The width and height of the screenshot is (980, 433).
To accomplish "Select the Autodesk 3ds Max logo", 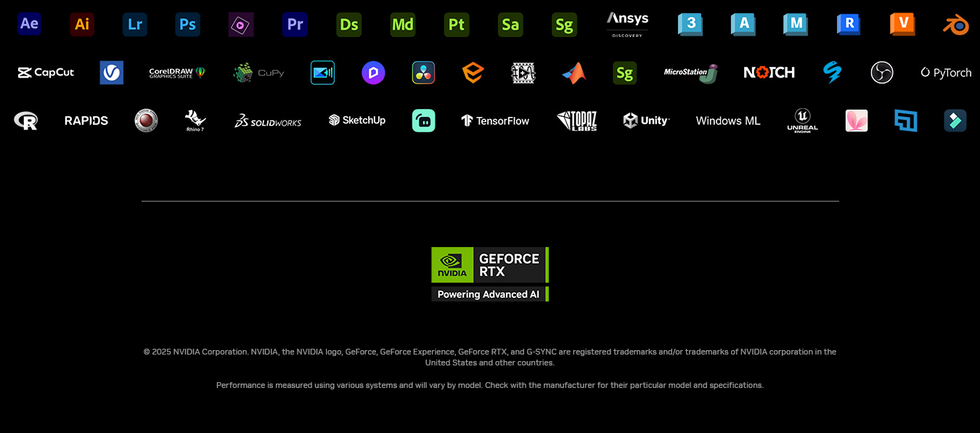I will (690, 24).
